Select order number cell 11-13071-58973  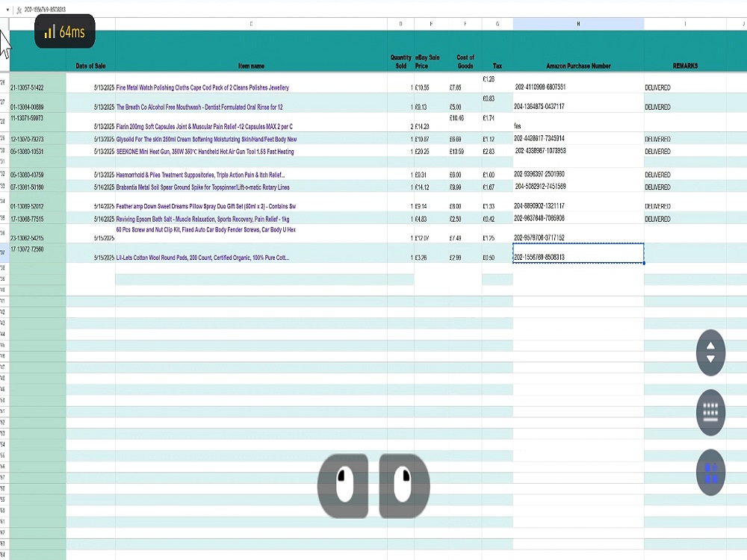[x=37, y=122]
